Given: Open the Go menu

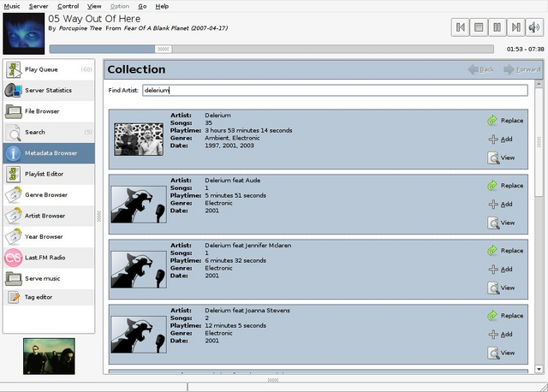Looking at the screenshot, I should point(142,6).
